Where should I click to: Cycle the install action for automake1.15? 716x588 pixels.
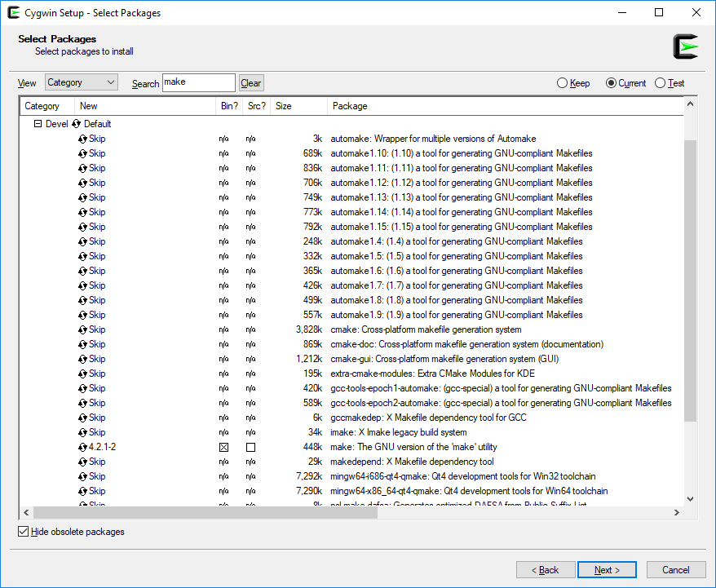pos(82,227)
